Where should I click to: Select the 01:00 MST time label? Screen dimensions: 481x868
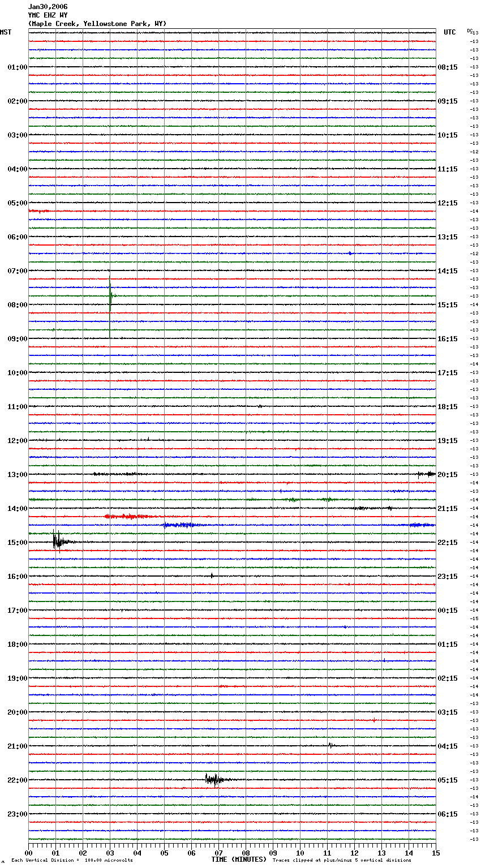(18, 67)
